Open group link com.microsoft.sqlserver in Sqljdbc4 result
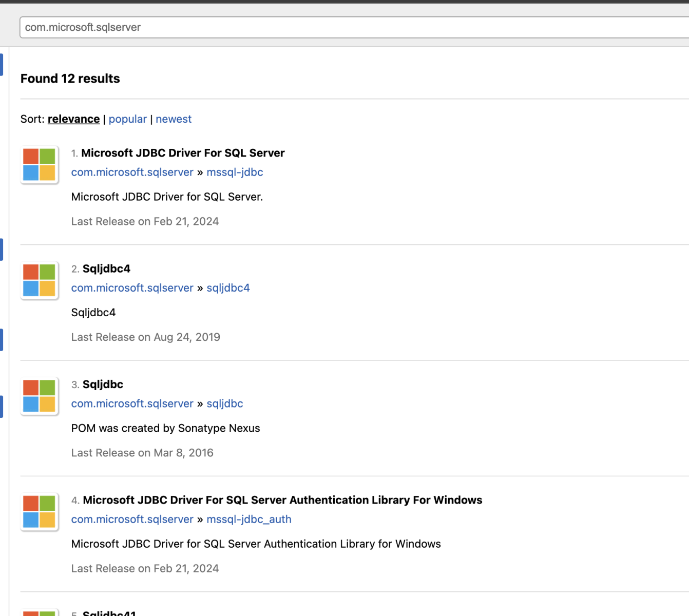Screen dimensions: 689x616 132,288
